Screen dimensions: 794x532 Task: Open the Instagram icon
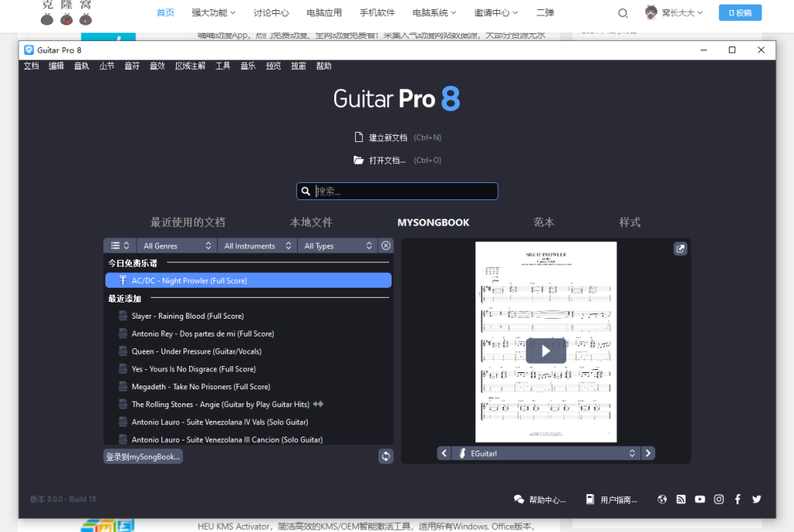719,499
